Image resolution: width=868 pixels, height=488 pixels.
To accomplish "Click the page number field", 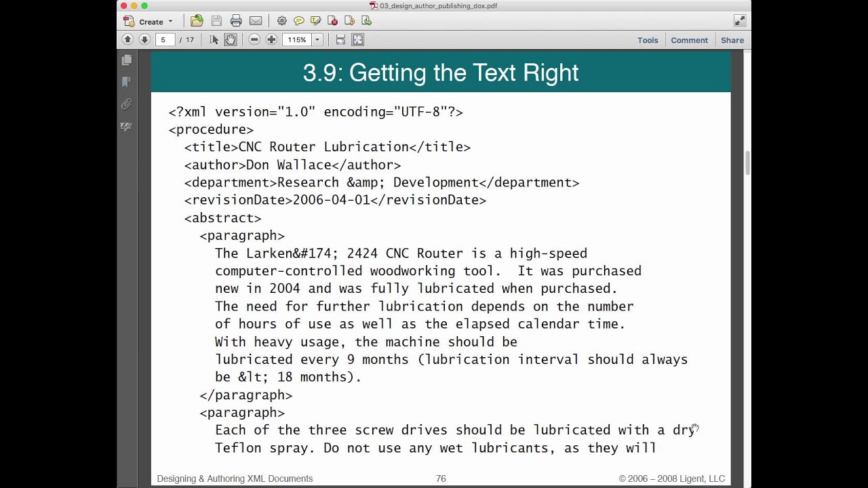I will (165, 40).
